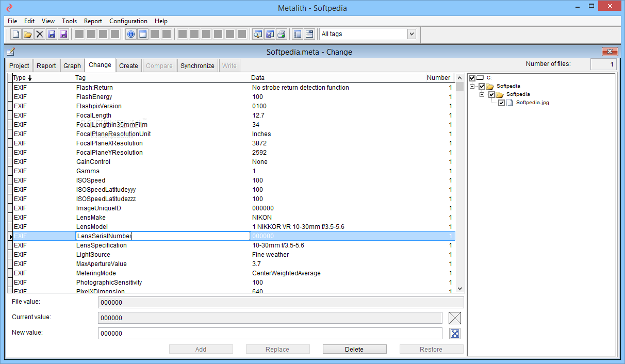Viewport: 625px width, 364px height.
Task: Click the New value input field
Action: pyautogui.click(x=270, y=334)
